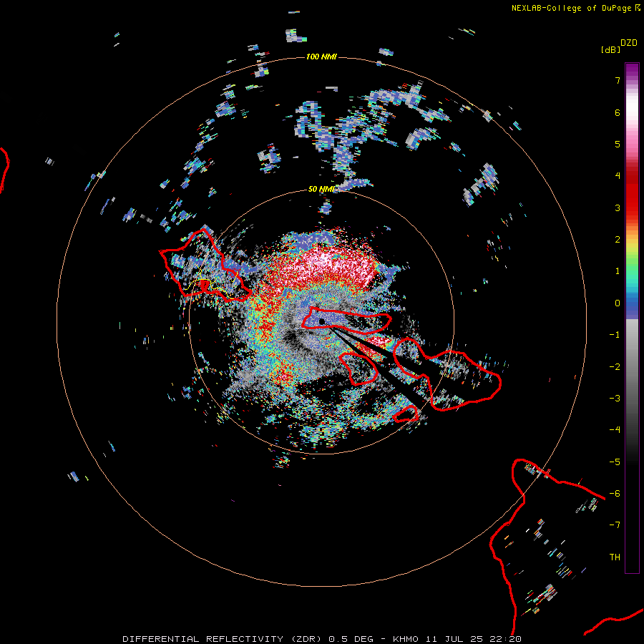Click the radar site dot at ring center
644x644 pixels.
point(321,321)
